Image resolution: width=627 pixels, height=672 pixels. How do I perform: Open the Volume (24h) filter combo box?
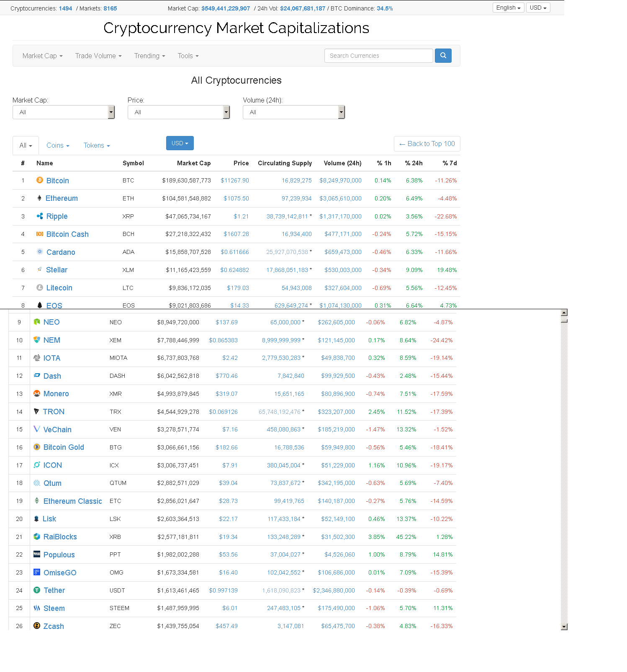(294, 112)
